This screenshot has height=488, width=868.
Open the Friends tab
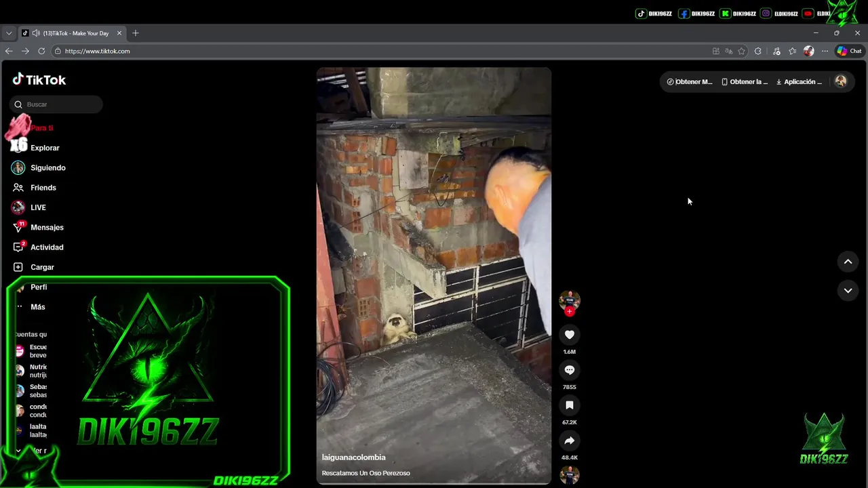(x=43, y=188)
